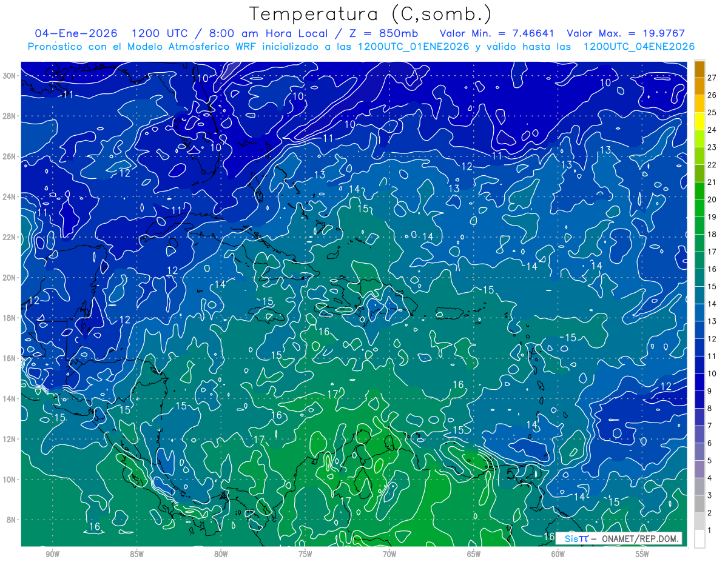Screen dimensions: 728x562
Task: Click the color legend's 22 value
Action: 712,165
